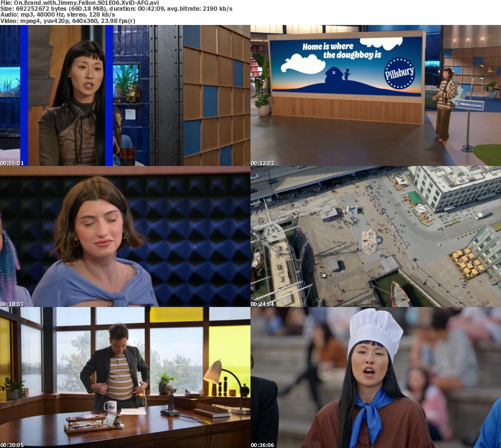Select the 00:24:04 timestamp marker
Viewport: 501px width, 448px height.
262,304
